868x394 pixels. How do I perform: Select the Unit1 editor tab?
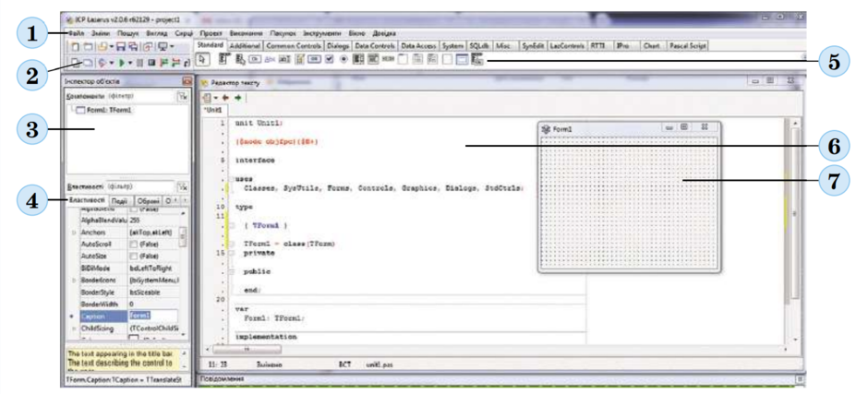pyautogui.click(x=213, y=110)
